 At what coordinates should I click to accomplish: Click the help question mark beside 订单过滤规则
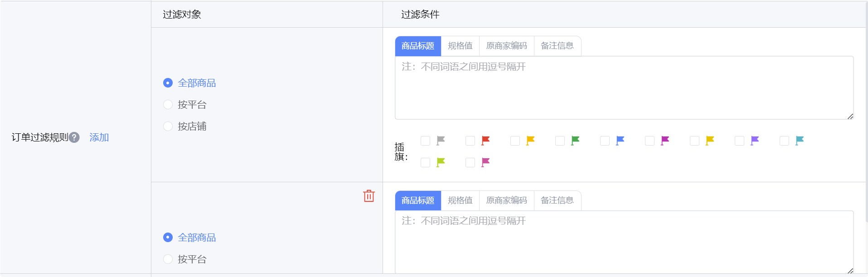pyautogui.click(x=74, y=137)
